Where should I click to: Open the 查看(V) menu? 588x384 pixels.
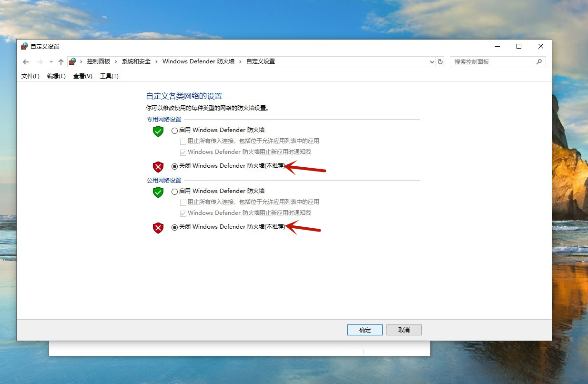tap(83, 76)
